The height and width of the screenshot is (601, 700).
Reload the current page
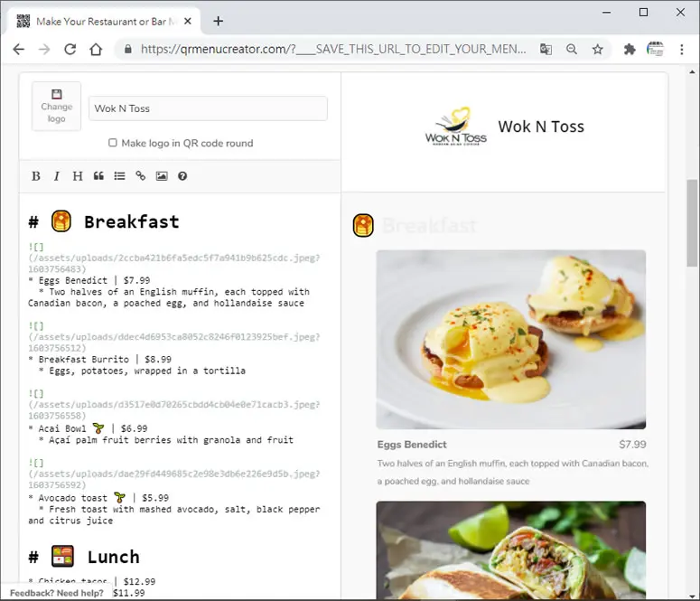tap(70, 49)
